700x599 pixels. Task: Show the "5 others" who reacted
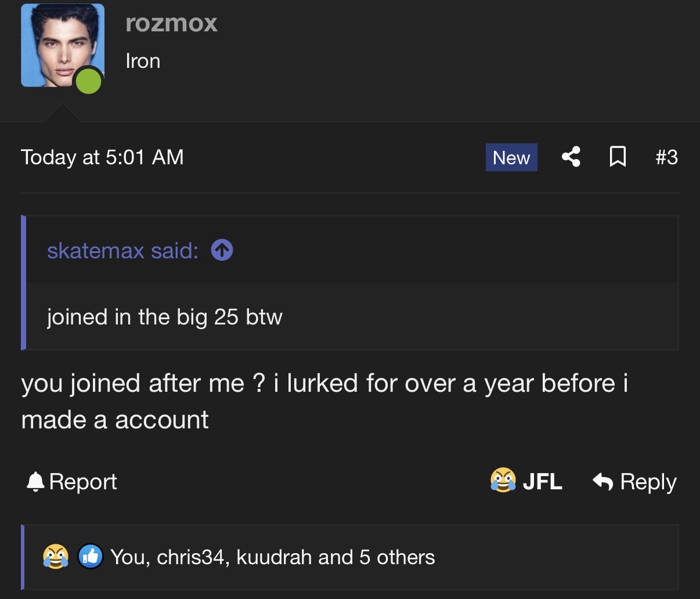pos(397,557)
